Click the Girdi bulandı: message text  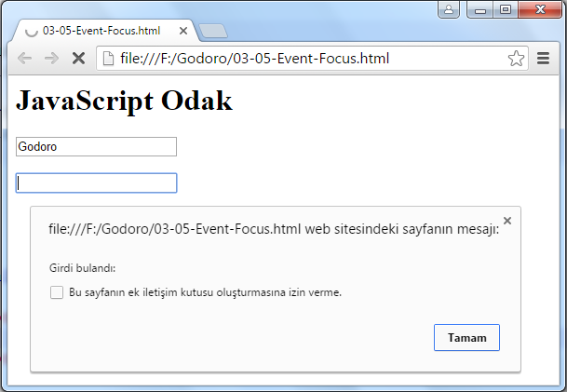(83, 268)
